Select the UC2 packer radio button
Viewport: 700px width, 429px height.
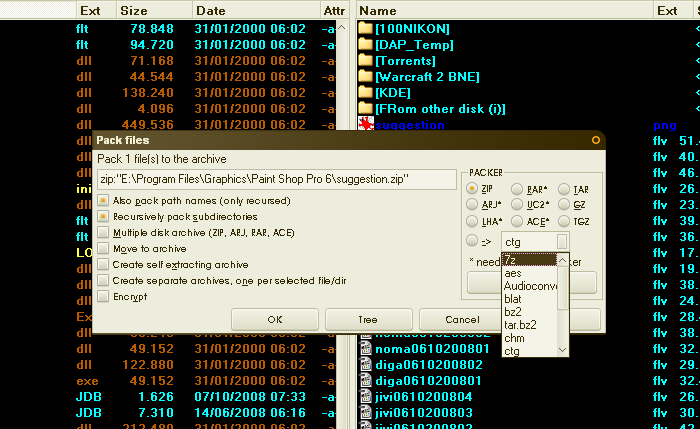click(517, 204)
